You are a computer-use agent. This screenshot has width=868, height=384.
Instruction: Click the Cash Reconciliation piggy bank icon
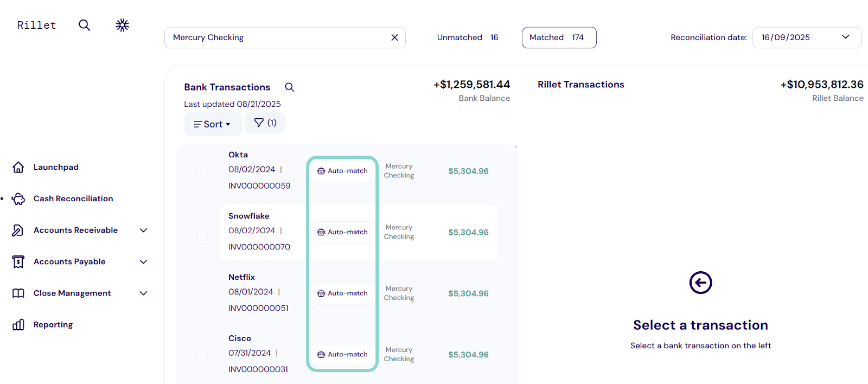pyautogui.click(x=18, y=199)
